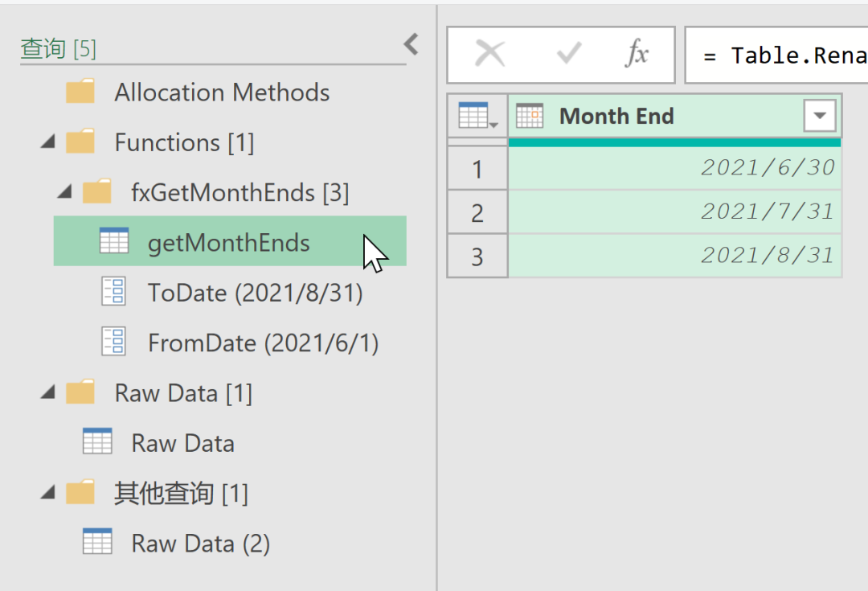Collapse the Functions folder group
This screenshot has width=868, height=591.
pyautogui.click(x=48, y=143)
